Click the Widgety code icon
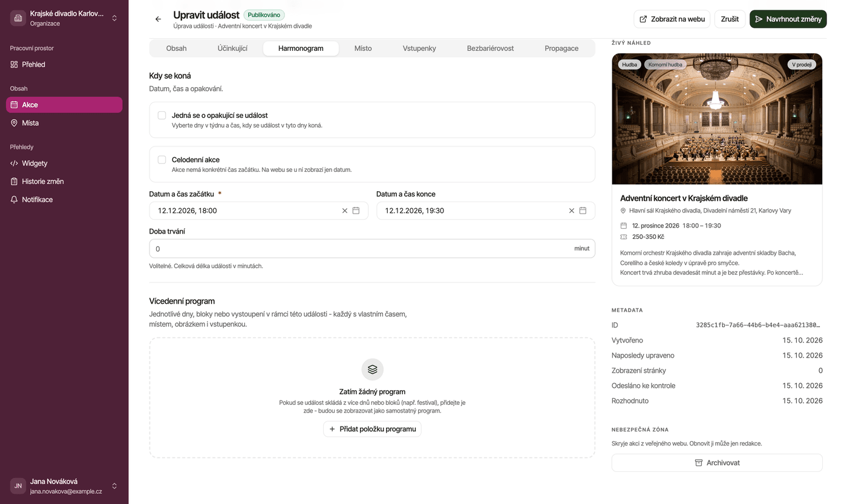Screen dimensions: 847x504 [x=14, y=163]
